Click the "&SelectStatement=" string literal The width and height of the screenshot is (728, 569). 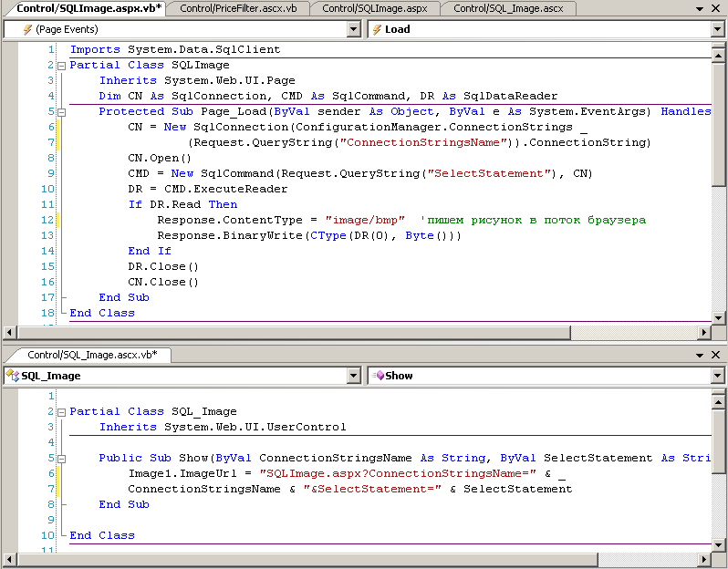coord(372,489)
